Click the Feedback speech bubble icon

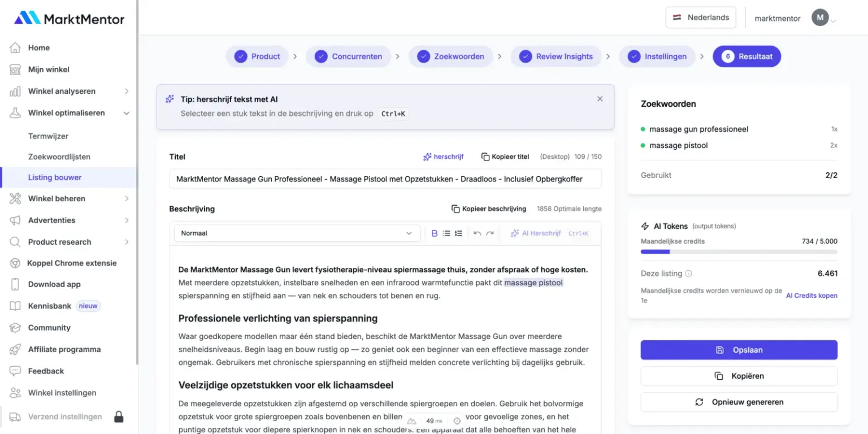[15, 371]
